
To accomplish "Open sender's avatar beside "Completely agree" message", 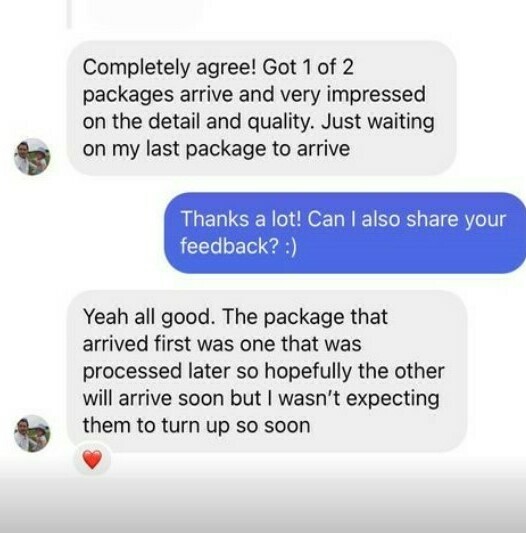I will point(32,157).
